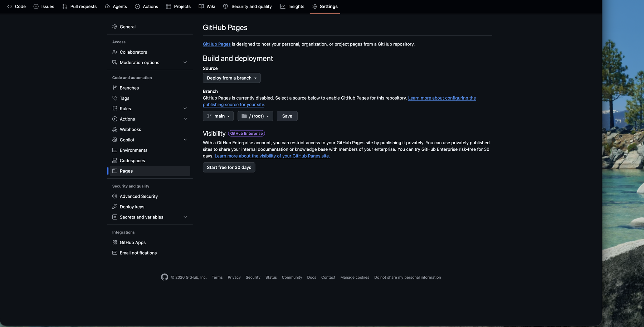
Task: Open the Advanced Security settings page
Action: [x=150, y=197]
